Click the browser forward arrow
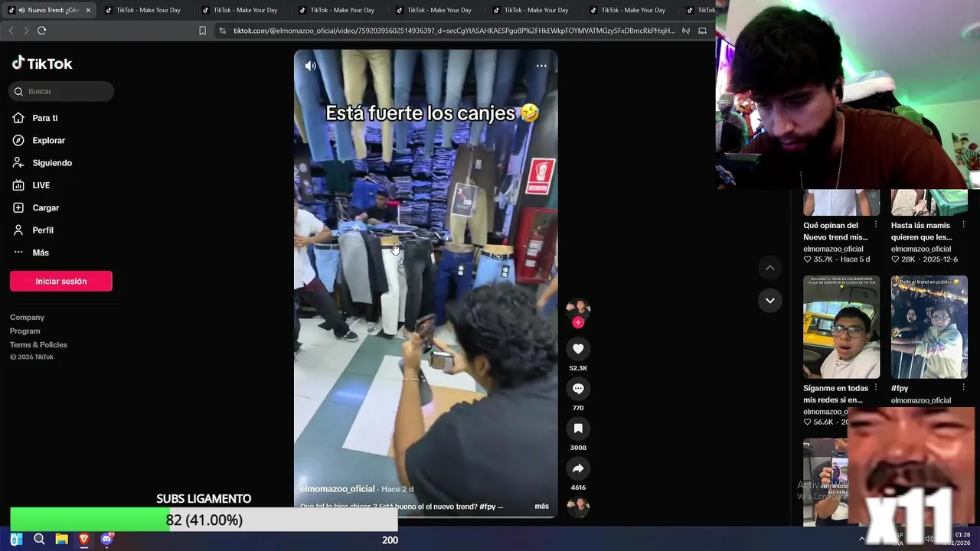Image resolution: width=980 pixels, height=551 pixels. click(x=26, y=31)
